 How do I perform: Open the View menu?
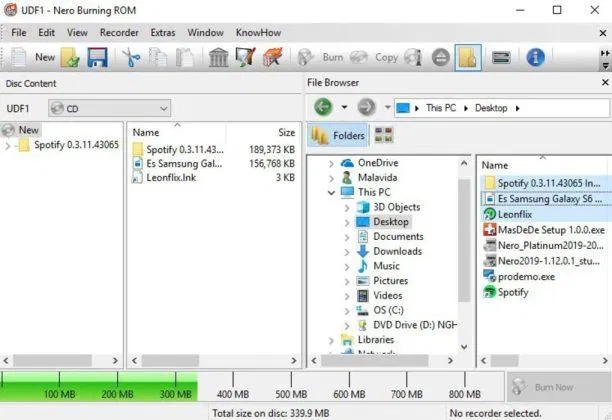(x=77, y=33)
